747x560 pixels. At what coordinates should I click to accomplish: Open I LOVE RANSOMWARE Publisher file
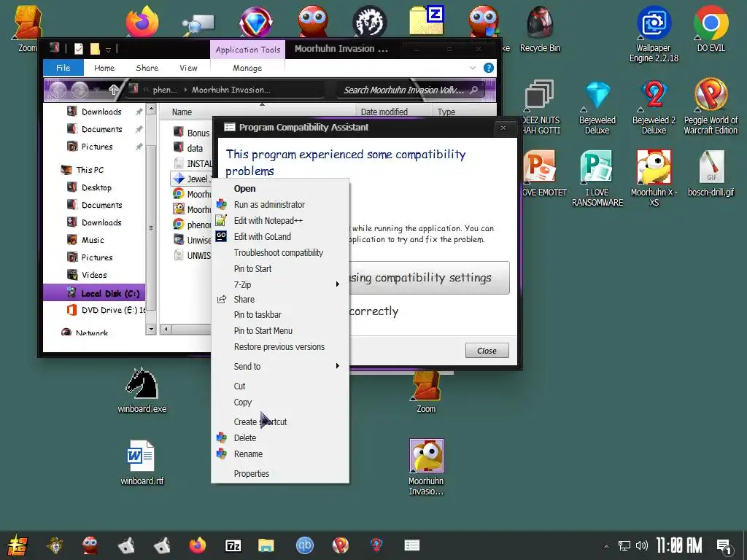coord(597,179)
